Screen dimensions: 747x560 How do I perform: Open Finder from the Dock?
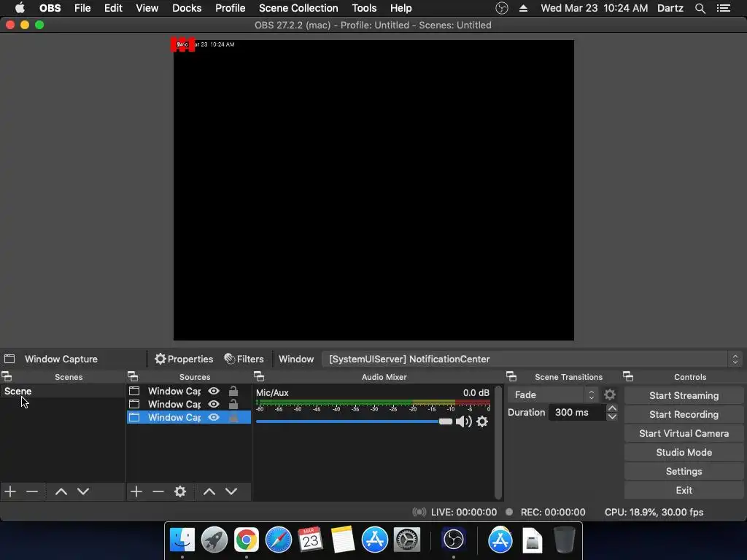pyautogui.click(x=182, y=540)
